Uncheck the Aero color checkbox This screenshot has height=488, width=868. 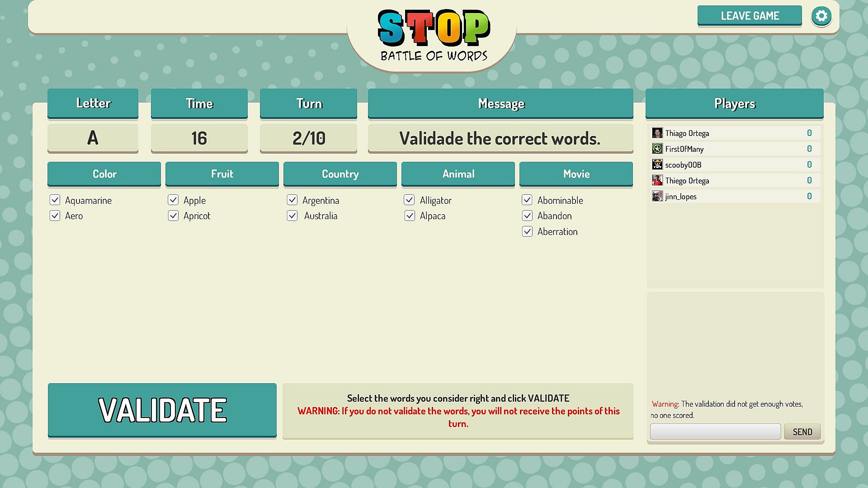55,216
